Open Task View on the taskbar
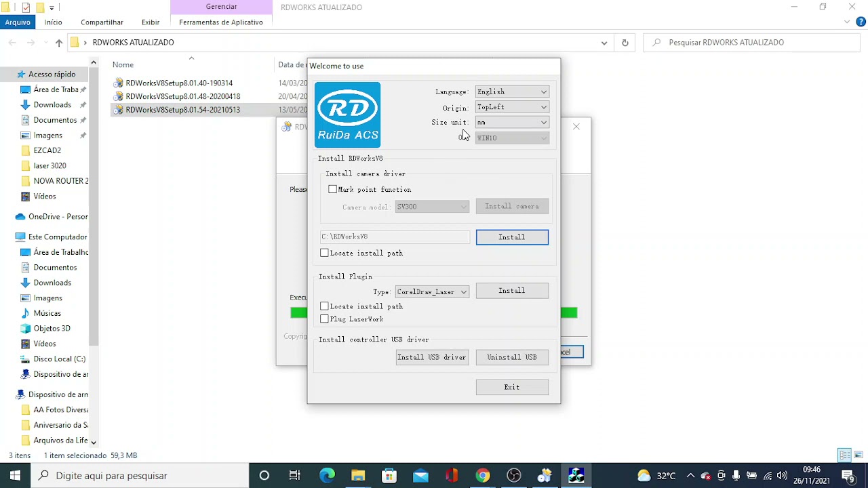Viewport: 868px width, 488px height. tap(295, 476)
